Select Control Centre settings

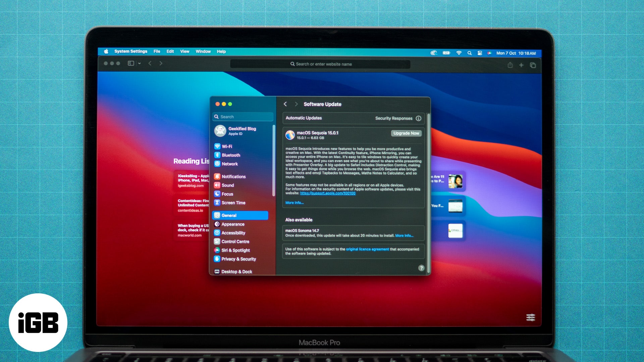tap(236, 241)
